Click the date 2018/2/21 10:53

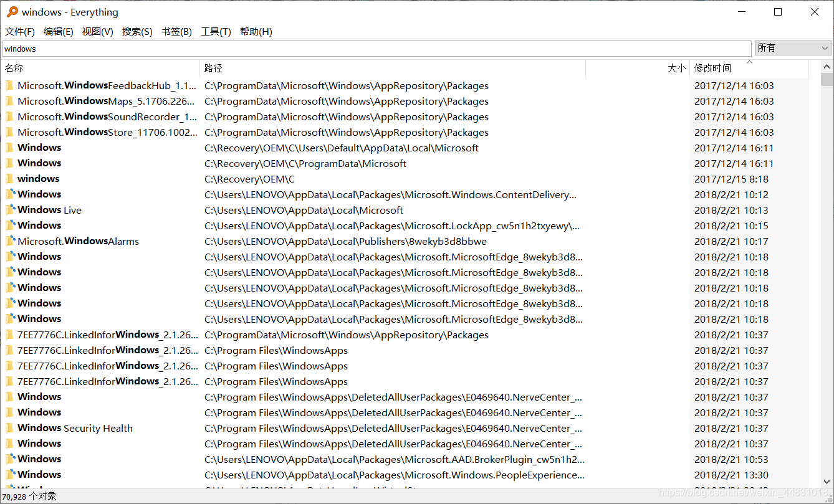(x=732, y=459)
